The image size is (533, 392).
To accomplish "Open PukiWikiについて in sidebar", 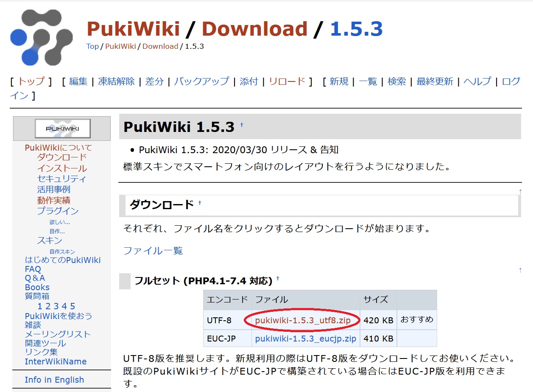I will pyautogui.click(x=58, y=148).
